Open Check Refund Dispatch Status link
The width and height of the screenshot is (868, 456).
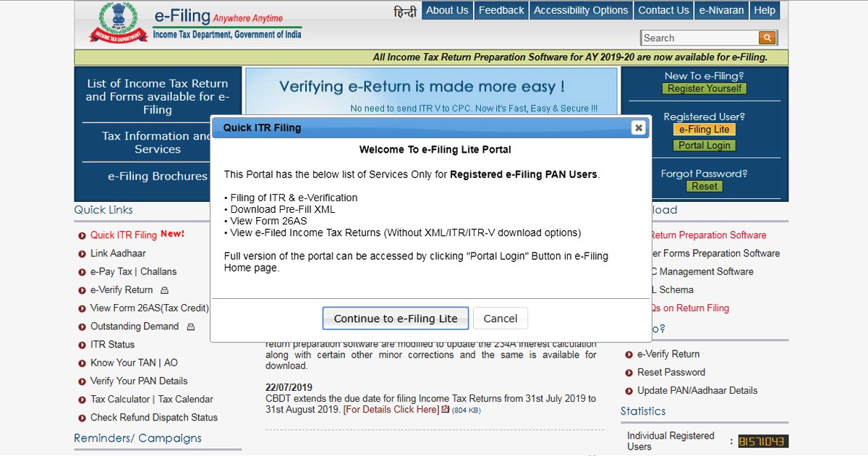[153, 418]
